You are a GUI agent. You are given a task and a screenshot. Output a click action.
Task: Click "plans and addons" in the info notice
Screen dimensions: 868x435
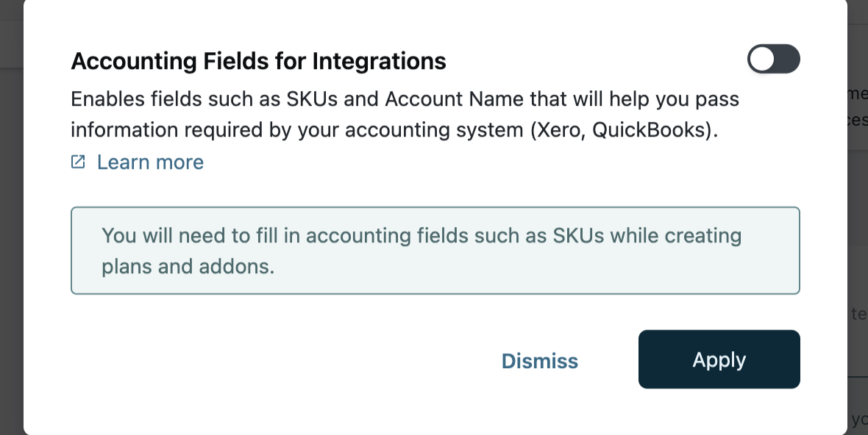pos(188,266)
